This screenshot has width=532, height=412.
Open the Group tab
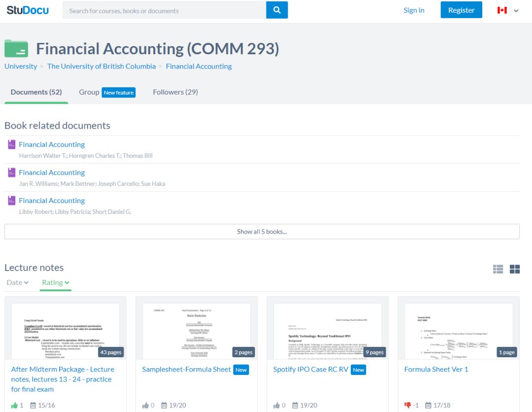click(89, 92)
